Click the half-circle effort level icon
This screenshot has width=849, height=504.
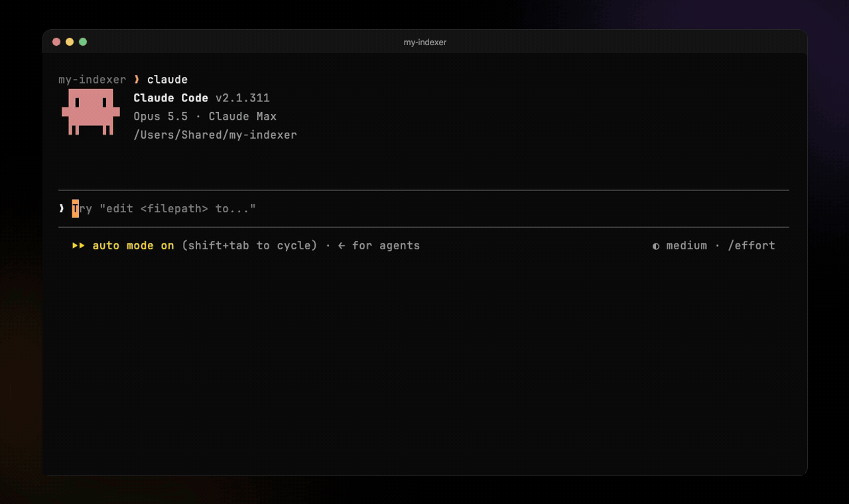click(x=656, y=246)
